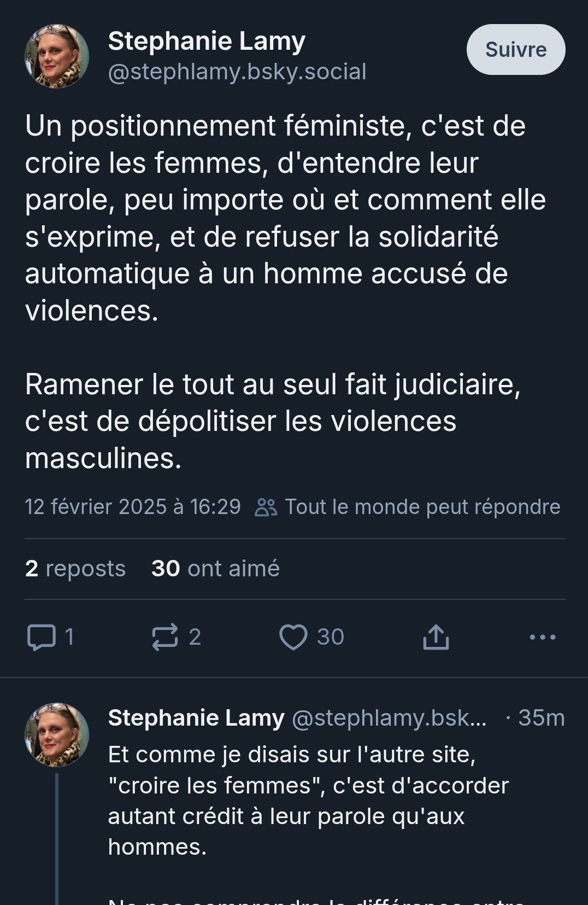
Task: Click the 12 février 2025 timestamp
Action: click(x=133, y=507)
